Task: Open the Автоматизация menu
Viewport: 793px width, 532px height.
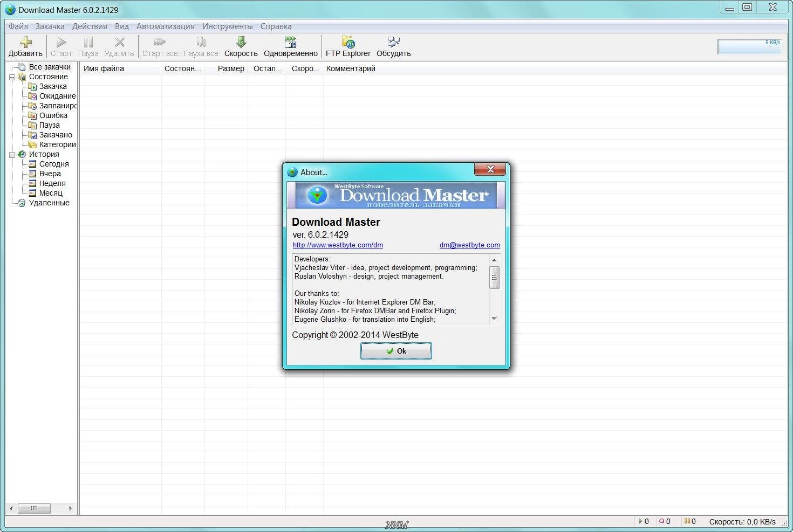Action: point(166,26)
